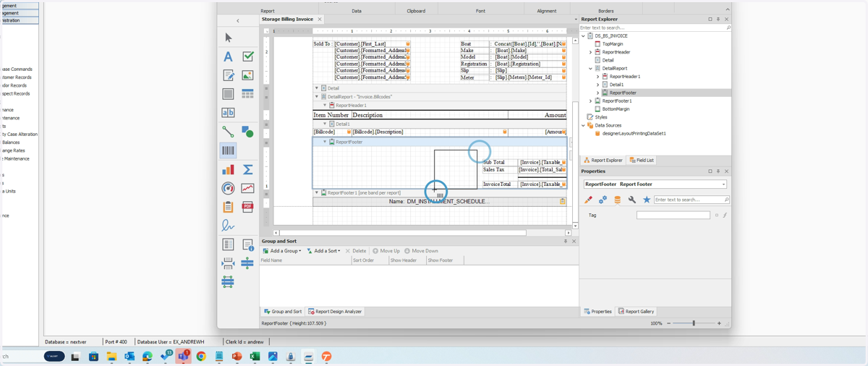Collapse DS_BS_INVOICE node in Report Explorer

(584, 35)
